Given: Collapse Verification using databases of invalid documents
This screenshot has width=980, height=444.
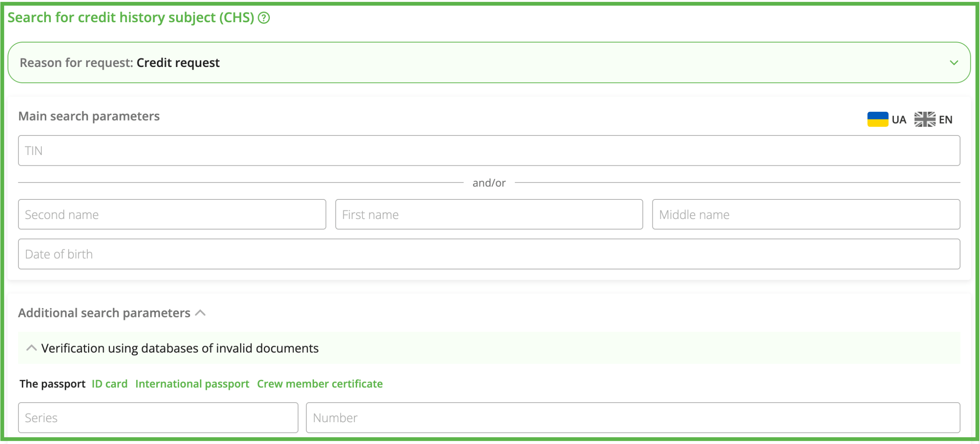Looking at the screenshot, I should (31, 348).
